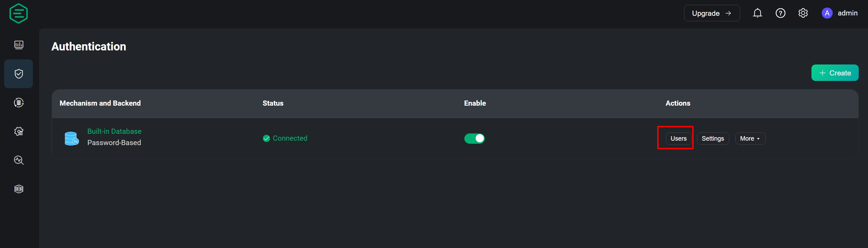Open the header settings gear icon
The image size is (868, 248).
[x=803, y=13]
